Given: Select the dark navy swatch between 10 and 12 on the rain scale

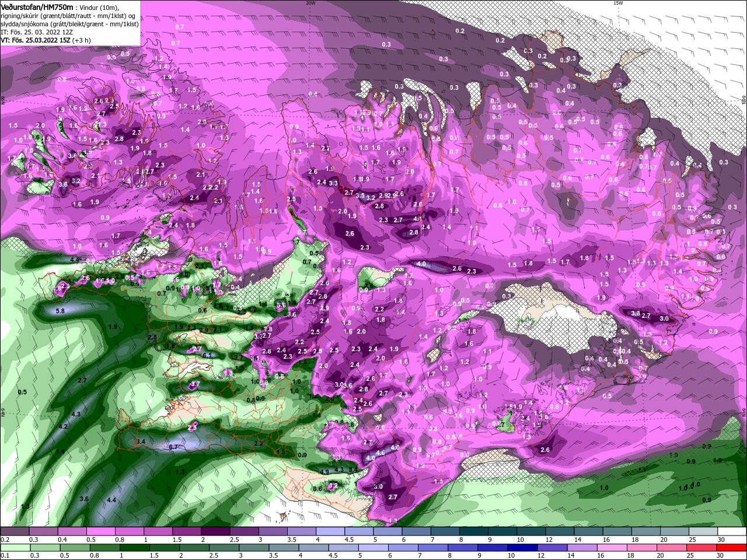Looking at the screenshot, I should click(x=521, y=548).
